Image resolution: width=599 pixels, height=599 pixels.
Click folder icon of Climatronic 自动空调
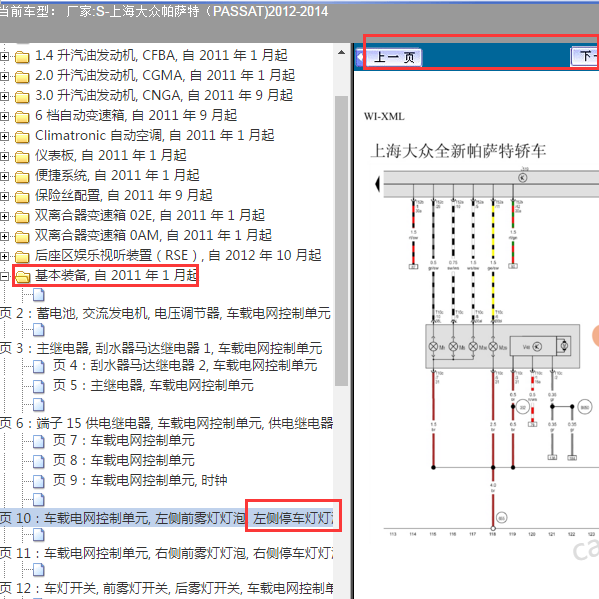pos(22,136)
